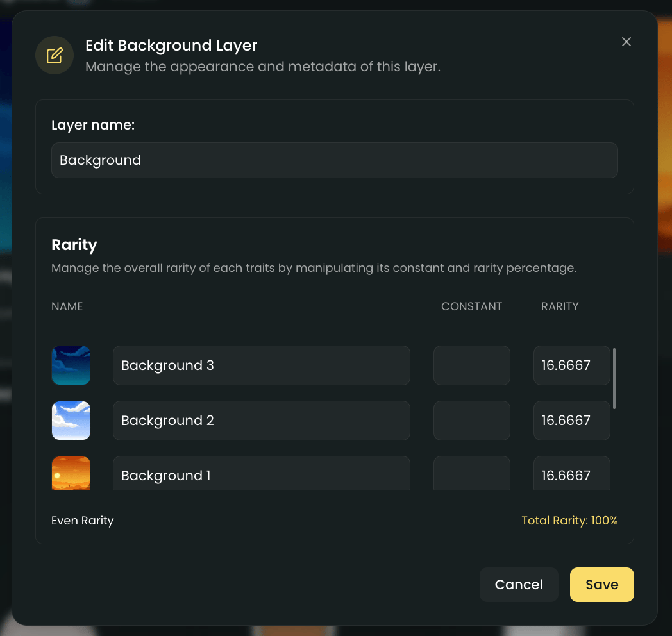Screen dimensions: 672x636
Task: Click the rarity list scrollbar
Action: pyautogui.click(x=614, y=378)
